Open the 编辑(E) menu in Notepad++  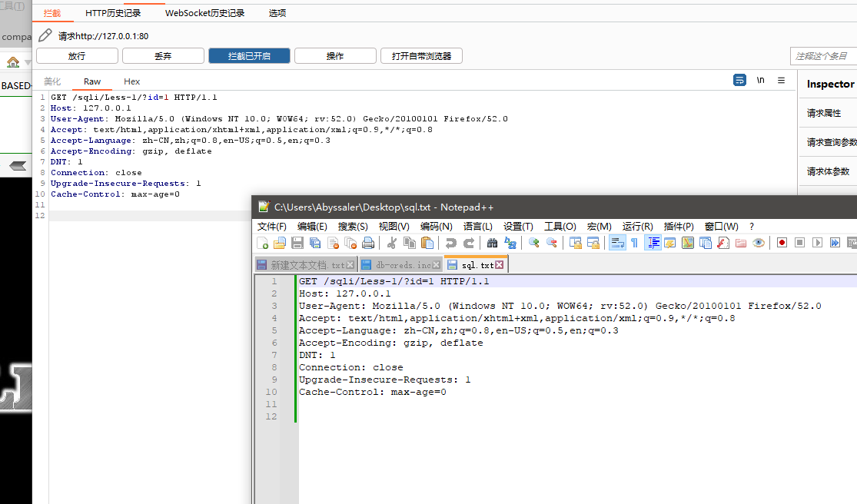312,226
